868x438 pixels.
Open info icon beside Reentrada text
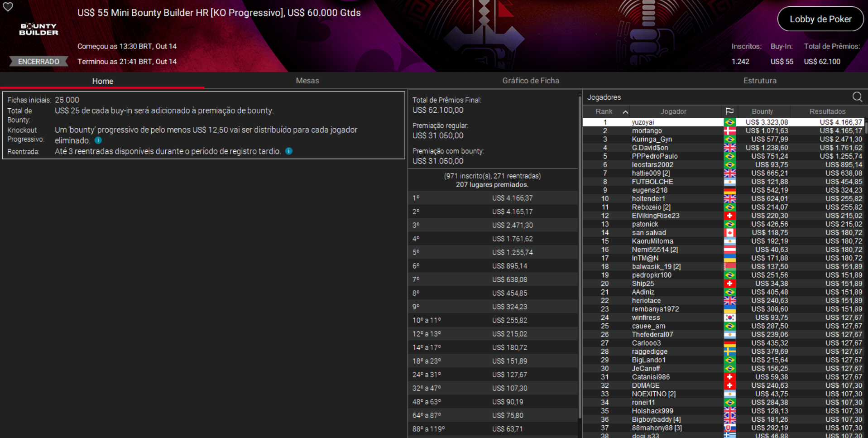(x=289, y=151)
